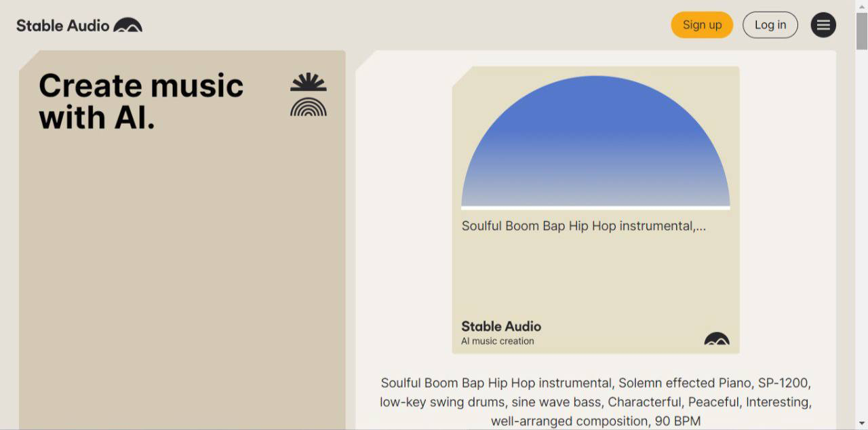Click the scrollbar up arrow
868x430 pixels.
(x=862, y=6)
